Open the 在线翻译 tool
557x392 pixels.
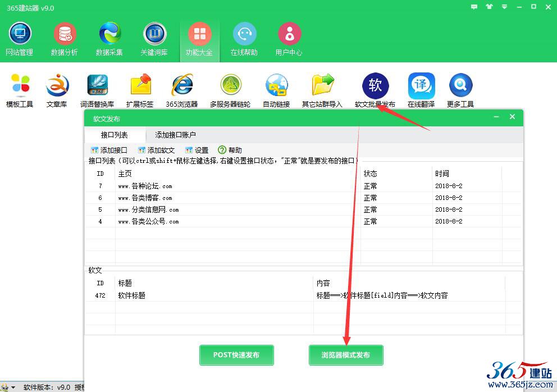421,90
